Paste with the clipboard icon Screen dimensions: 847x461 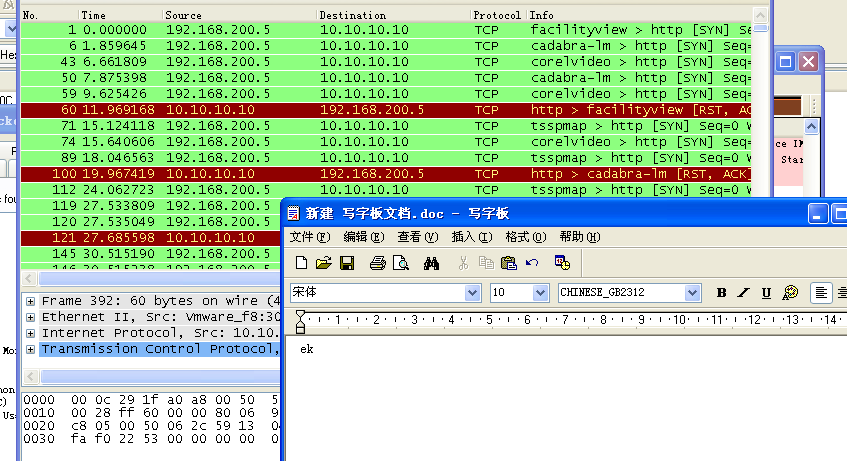[x=509, y=263]
